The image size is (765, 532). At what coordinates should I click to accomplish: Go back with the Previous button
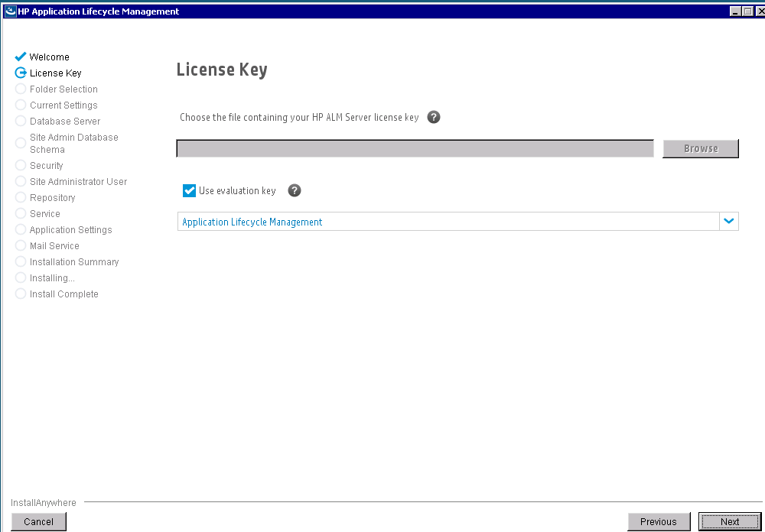click(x=659, y=522)
